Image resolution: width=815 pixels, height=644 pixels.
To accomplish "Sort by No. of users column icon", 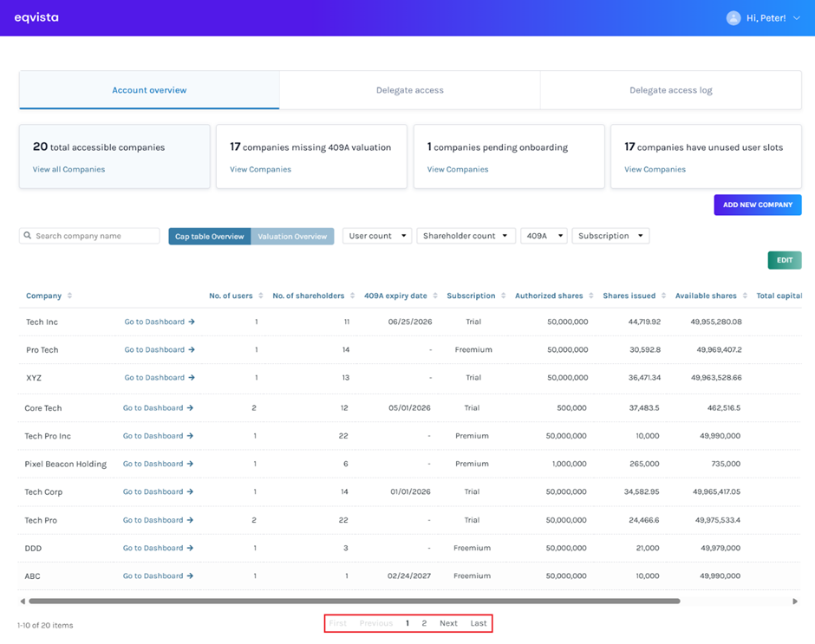I will tap(261, 296).
